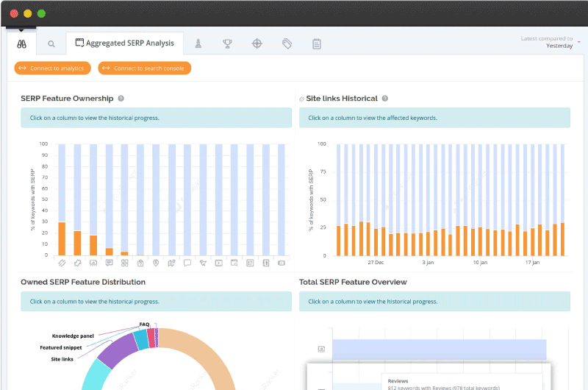Screen dimensions: 588x390
Task: Open the binoculars overview tab
Action: pos(22,44)
